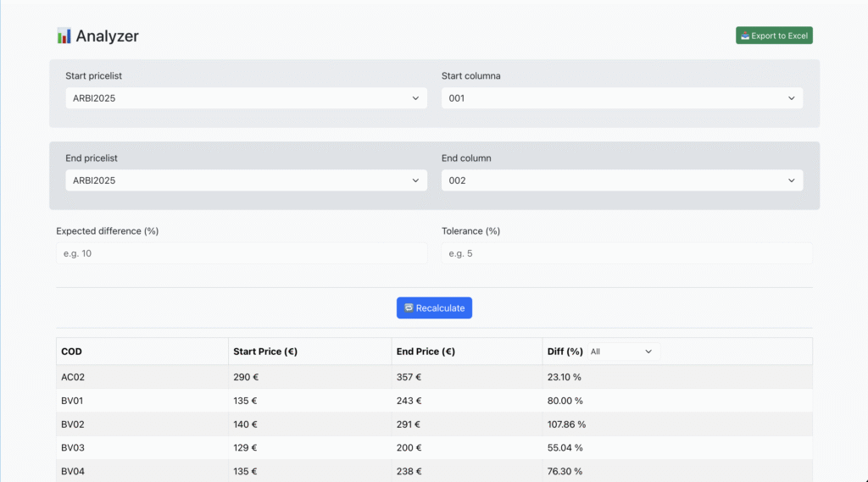Focus the Expected difference (%) input field

click(242, 253)
